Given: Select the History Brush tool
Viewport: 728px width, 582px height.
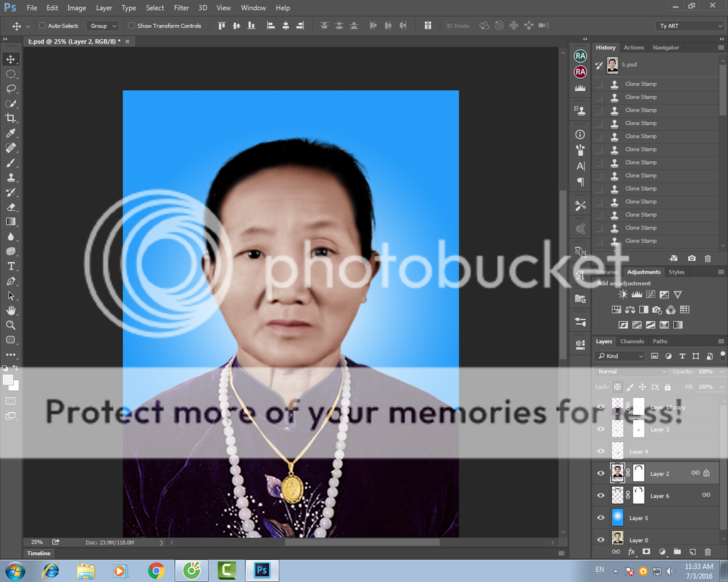Looking at the screenshot, I should pos(11,193).
